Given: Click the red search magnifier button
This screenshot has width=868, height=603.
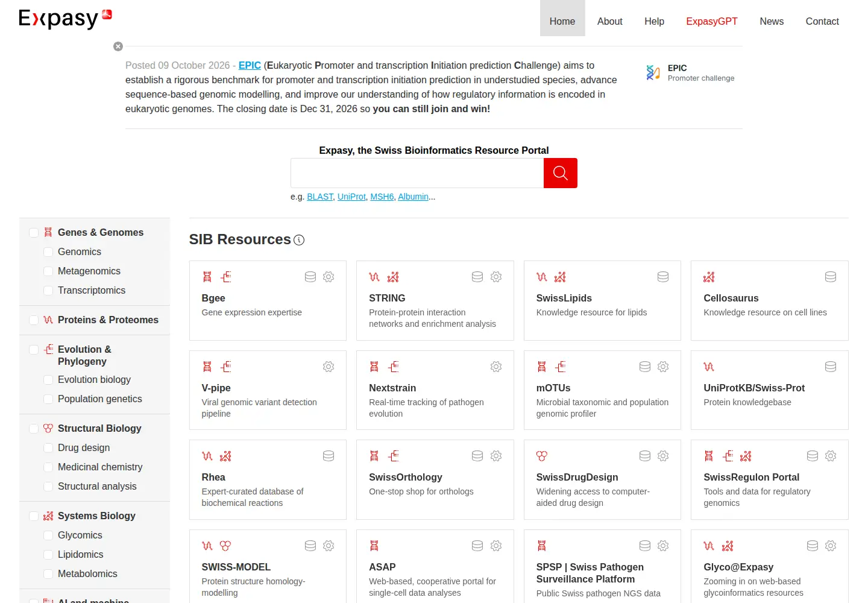Looking at the screenshot, I should tap(560, 173).
